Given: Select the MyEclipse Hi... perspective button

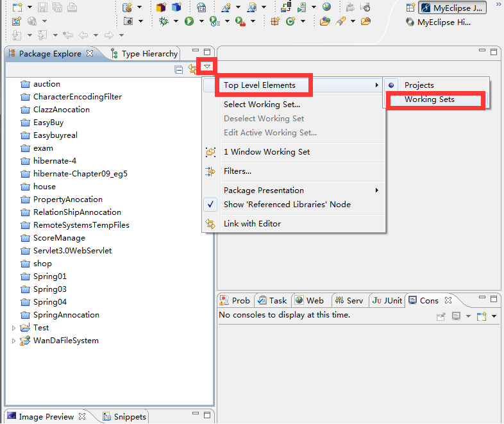Looking at the screenshot, I should point(439,22).
